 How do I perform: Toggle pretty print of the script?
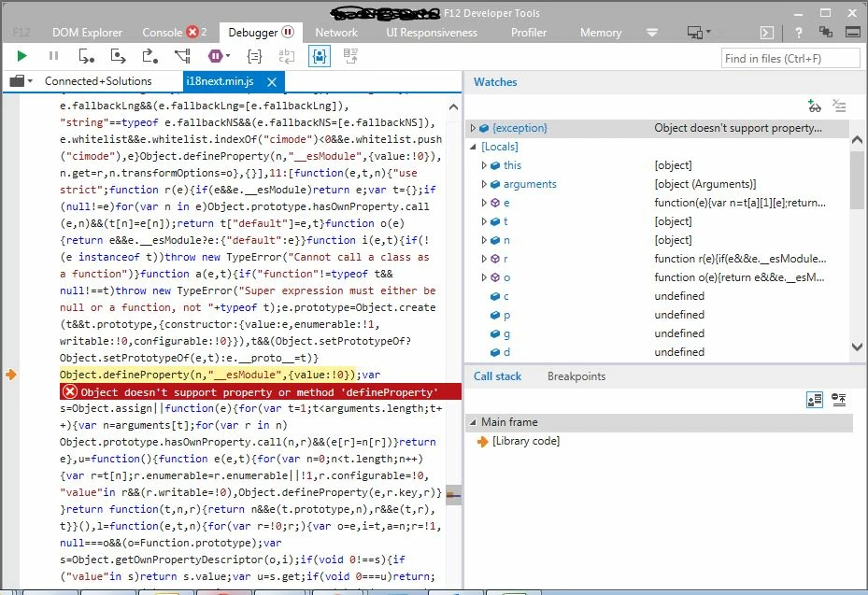click(x=255, y=56)
